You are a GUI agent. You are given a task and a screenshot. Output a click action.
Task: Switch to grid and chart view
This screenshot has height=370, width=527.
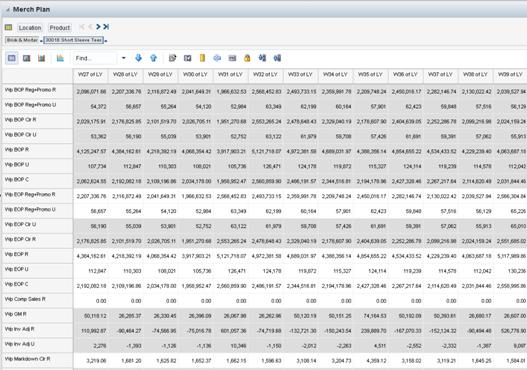(x=27, y=58)
